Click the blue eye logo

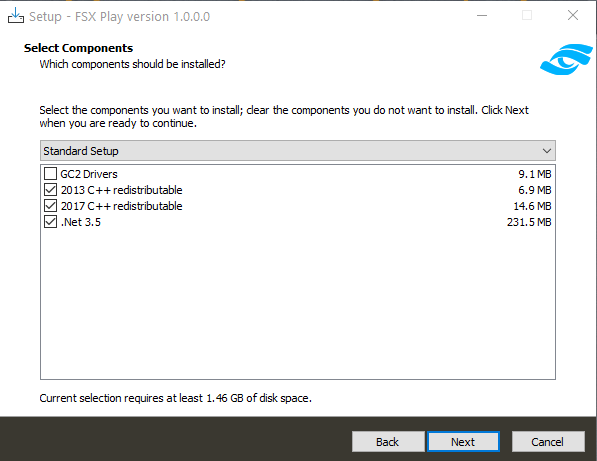point(566,59)
